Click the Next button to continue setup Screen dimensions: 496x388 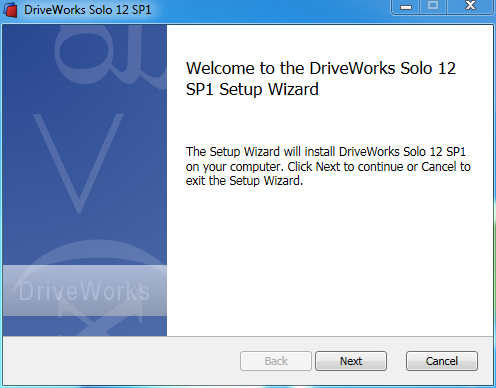coord(351,361)
